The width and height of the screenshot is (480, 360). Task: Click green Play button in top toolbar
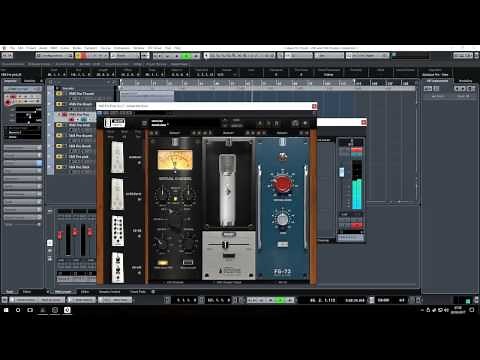187,56
